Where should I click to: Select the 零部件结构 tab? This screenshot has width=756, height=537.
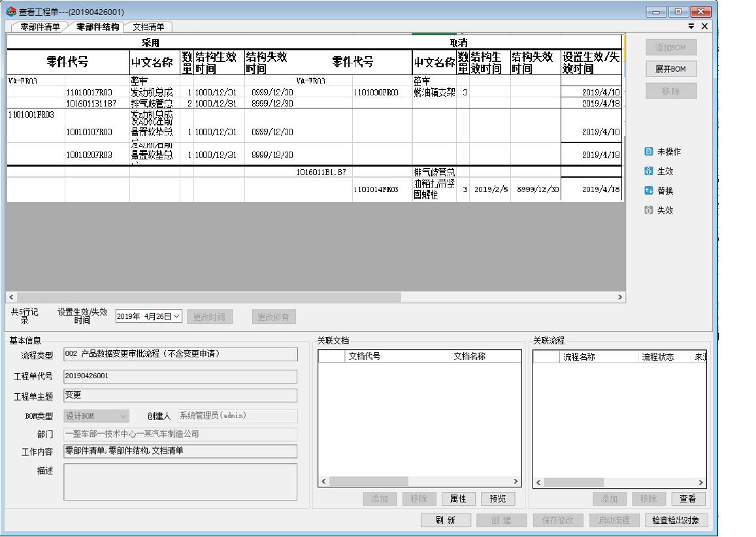[x=97, y=27]
